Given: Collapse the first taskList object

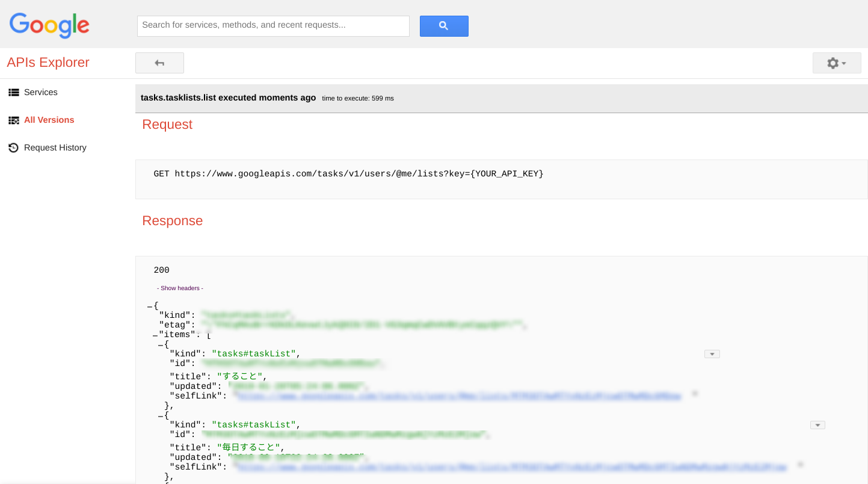Looking at the screenshot, I should [x=159, y=344].
